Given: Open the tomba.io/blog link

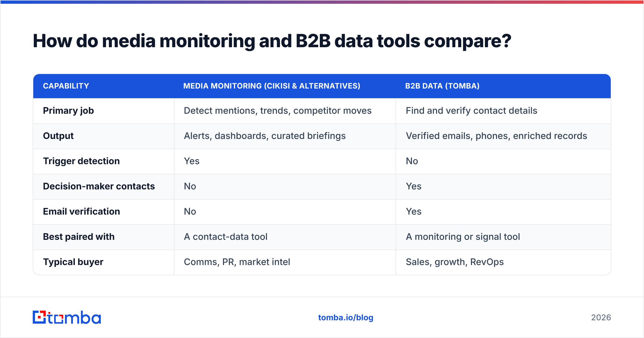Looking at the screenshot, I should [346, 318].
